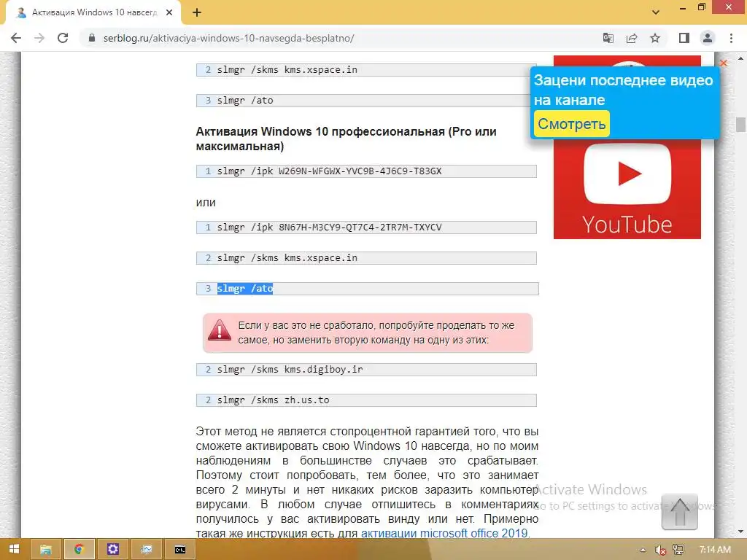Open File Explorer from taskbar
This screenshot has width=747, height=560.
point(46,550)
